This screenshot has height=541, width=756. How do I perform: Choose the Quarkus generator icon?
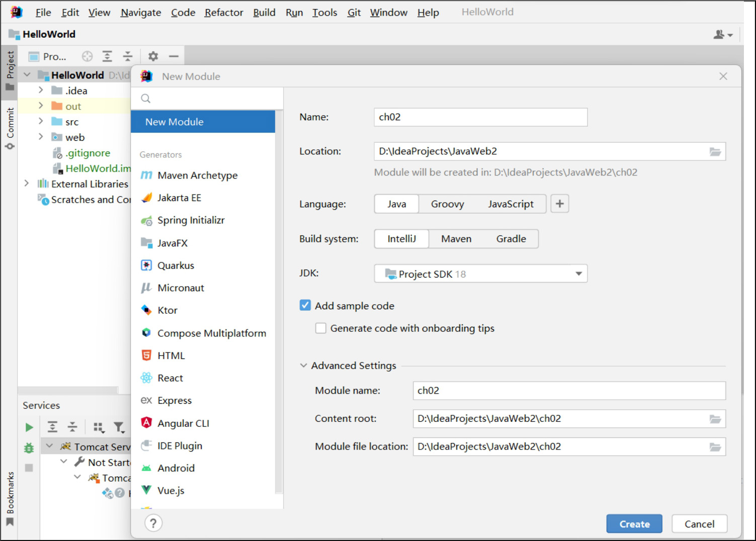coord(146,265)
